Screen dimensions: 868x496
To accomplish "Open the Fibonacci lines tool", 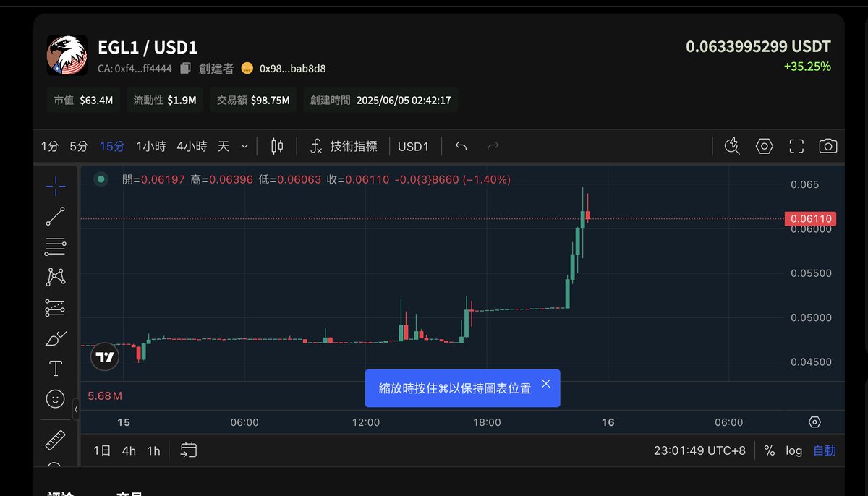I will click(x=56, y=247).
